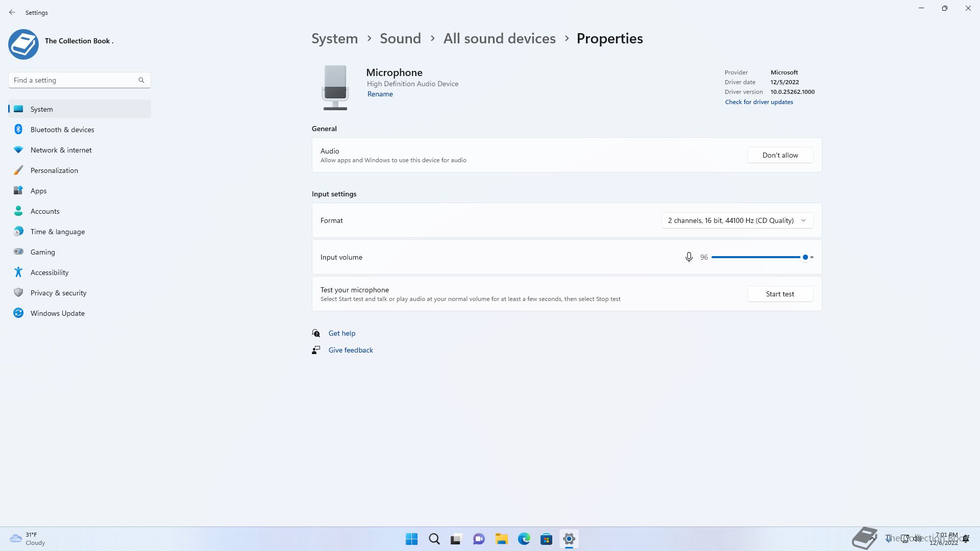This screenshot has width=980, height=551.
Task: Click the microphone mute icon beside Input volume
Action: (689, 257)
